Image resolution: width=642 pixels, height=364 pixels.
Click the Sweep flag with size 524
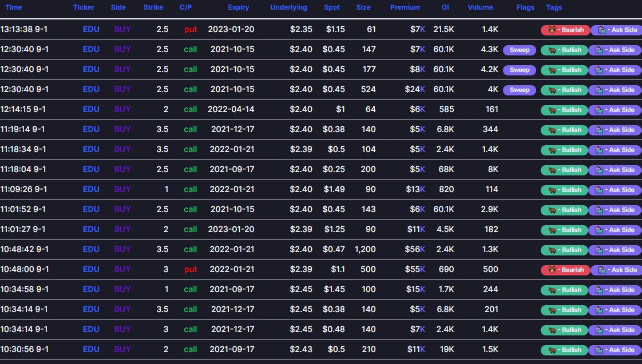point(520,90)
